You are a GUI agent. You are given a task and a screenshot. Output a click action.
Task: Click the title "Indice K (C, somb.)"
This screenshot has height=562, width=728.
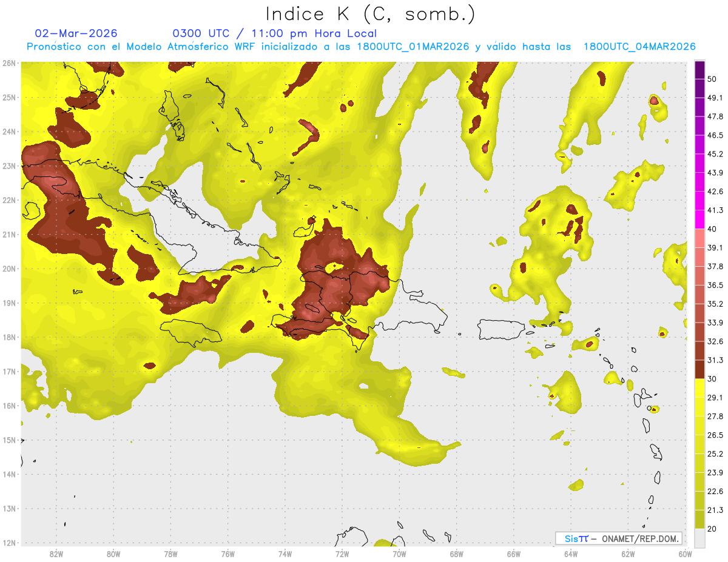[x=370, y=14]
